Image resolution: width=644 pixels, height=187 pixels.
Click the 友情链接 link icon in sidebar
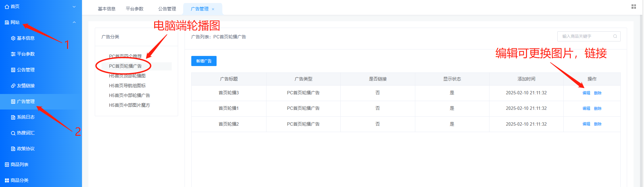coord(13,86)
